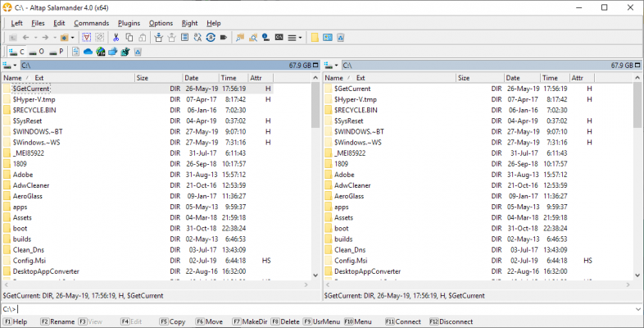The width and height of the screenshot is (644, 328).
Task: Sort left panel by Size column
Action: 142,78
